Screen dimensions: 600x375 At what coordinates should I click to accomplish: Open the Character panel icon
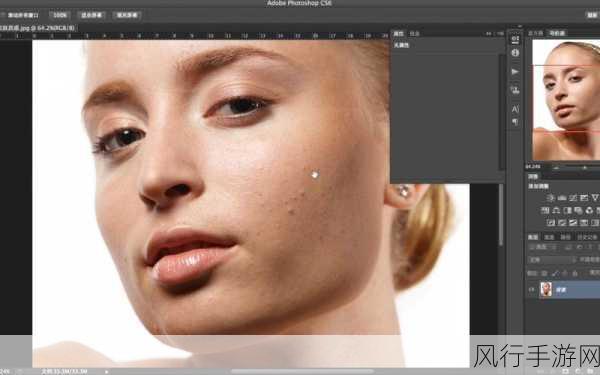[515, 109]
